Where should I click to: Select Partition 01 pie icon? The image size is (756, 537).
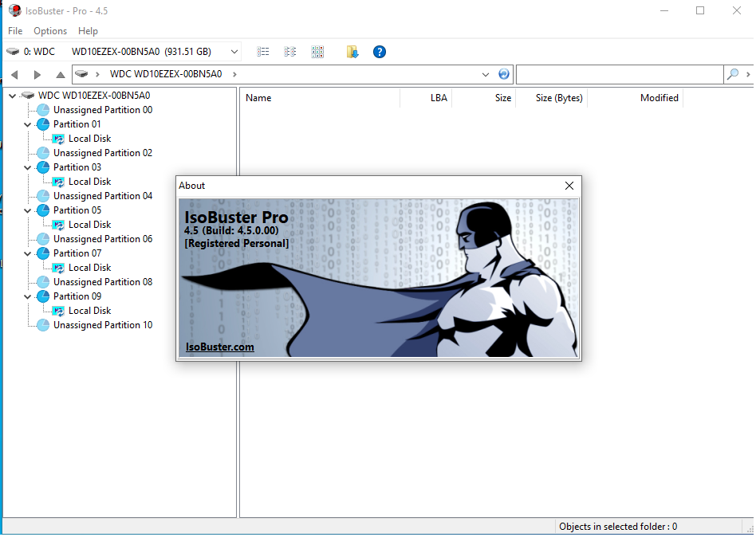(43, 124)
